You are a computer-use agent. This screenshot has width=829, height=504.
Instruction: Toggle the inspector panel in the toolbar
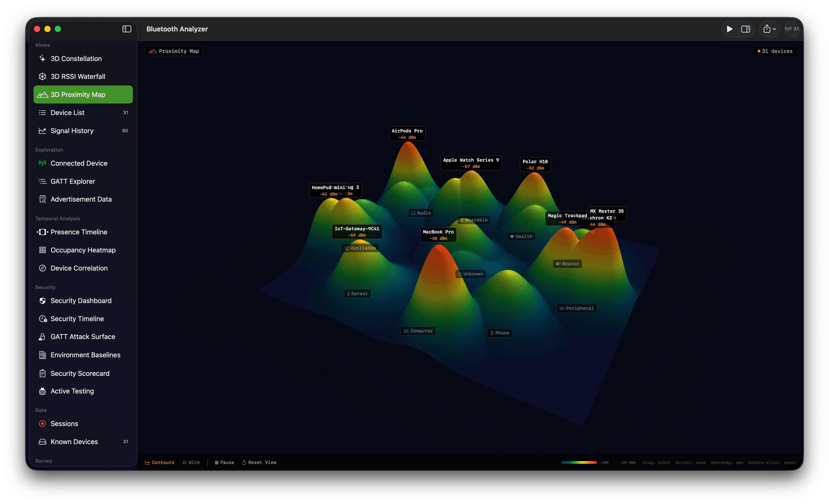click(746, 29)
